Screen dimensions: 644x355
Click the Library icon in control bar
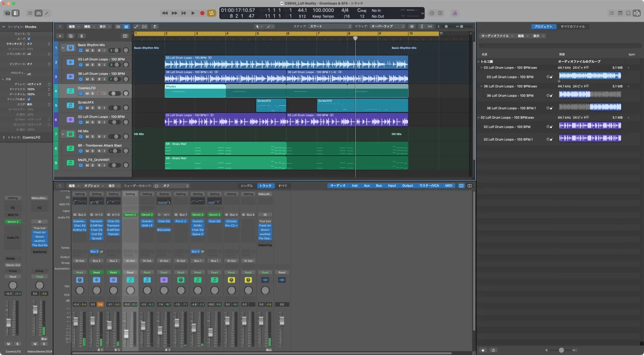click(x=8, y=13)
